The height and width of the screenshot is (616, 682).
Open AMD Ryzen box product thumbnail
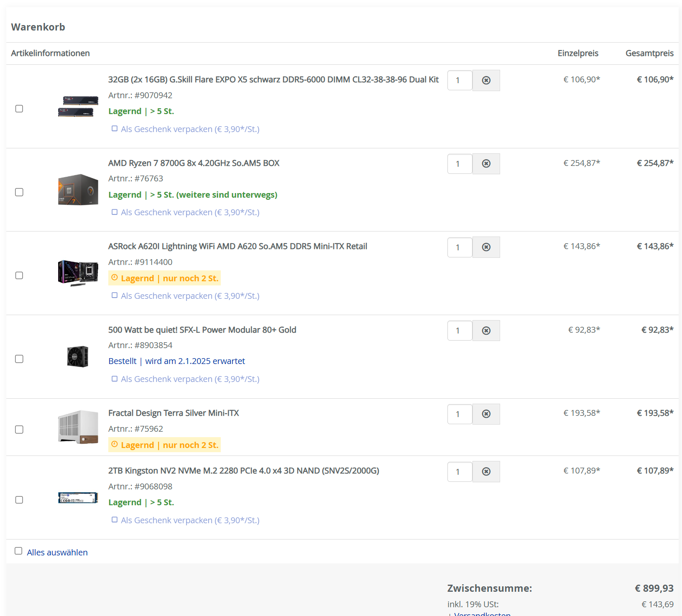click(78, 190)
